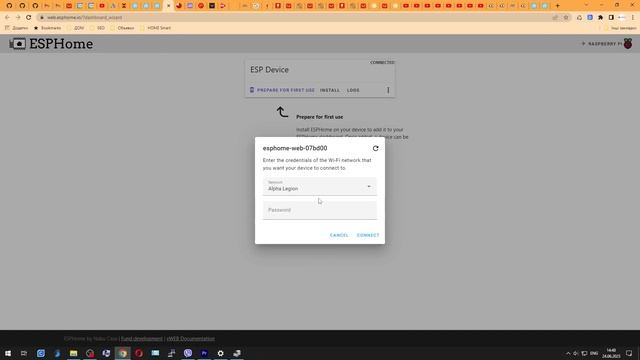Screen dimensions: 640x360
Task: Open the three-dot menu on ESP Device card
Action: (x=388, y=90)
